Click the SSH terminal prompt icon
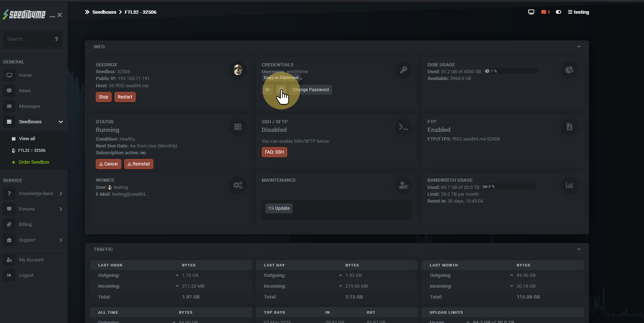Screen dimensions: 644x323 click(x=404, y=127)
